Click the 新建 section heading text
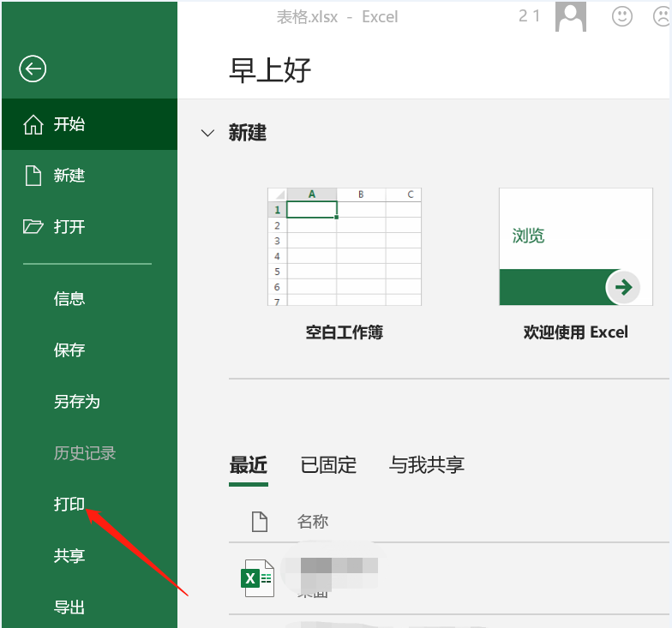This screenshot has height=628, width=672. point(248,133)
